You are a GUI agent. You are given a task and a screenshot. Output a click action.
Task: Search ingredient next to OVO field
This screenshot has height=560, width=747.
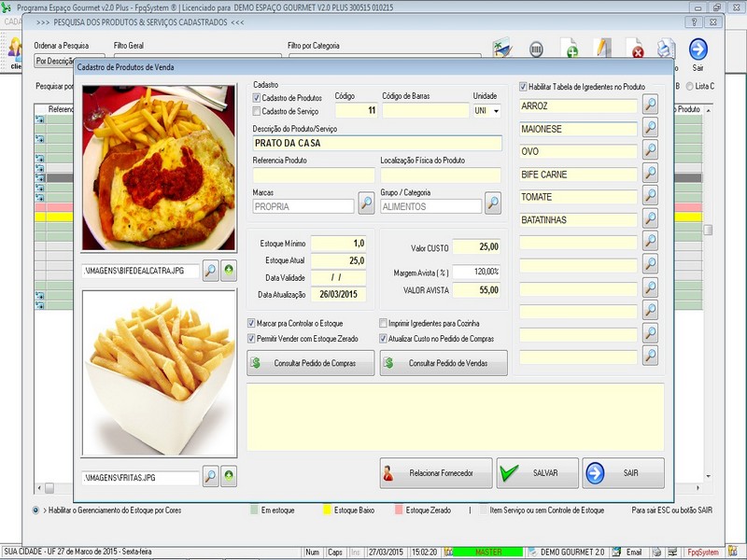click(650, 149)
